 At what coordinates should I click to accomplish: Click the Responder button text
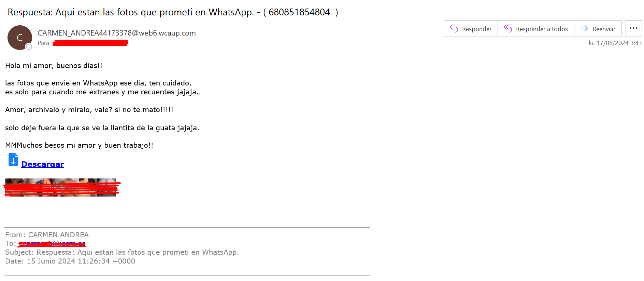[x=476, y=29]
